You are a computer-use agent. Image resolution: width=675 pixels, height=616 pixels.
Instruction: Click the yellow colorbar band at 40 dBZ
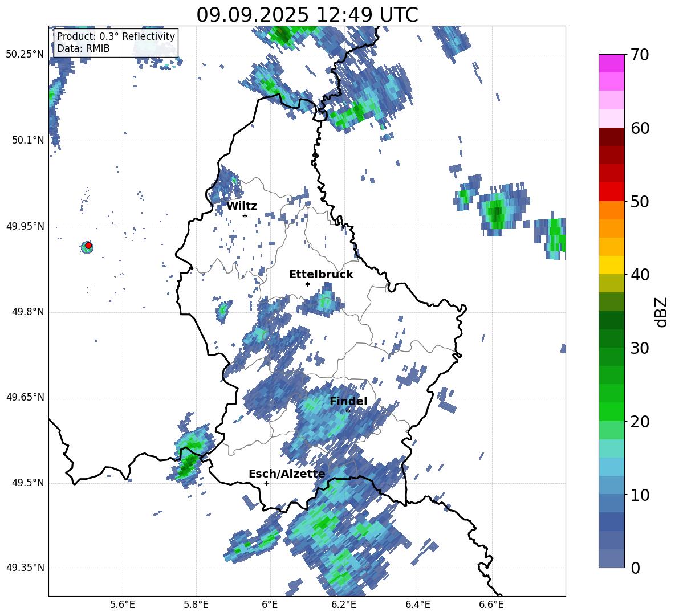611,265
